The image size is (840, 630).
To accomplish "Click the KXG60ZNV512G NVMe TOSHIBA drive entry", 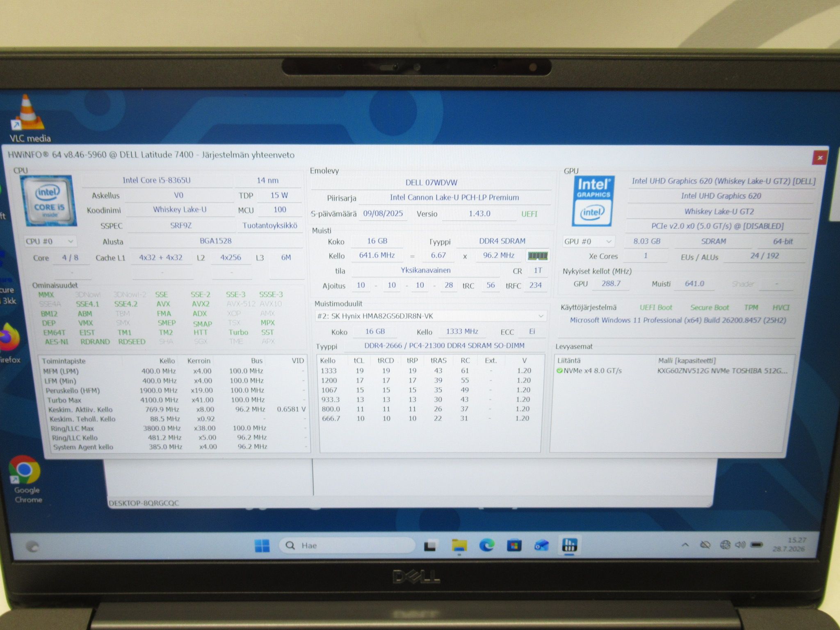I will (x=722, y=371).
